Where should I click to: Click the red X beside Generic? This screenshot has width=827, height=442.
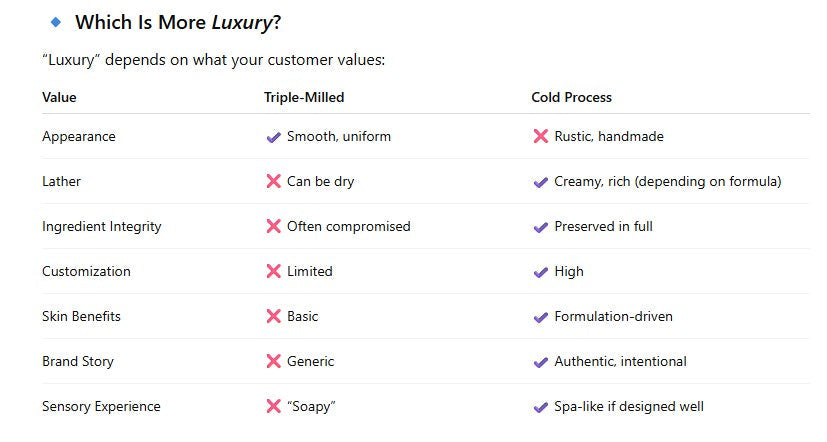point(273,362)
